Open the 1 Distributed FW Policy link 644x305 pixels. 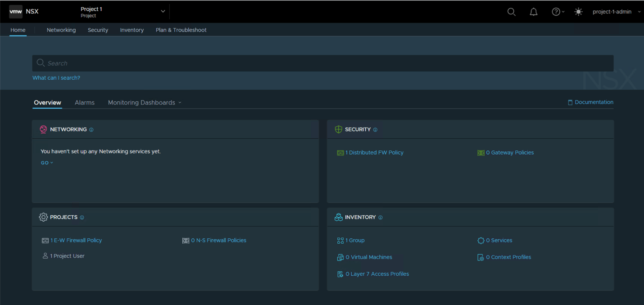[374, 152]
